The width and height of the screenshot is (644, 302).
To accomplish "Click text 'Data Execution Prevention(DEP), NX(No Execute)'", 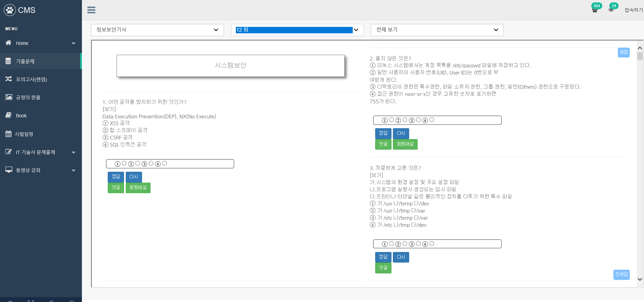I will point(159,116).
